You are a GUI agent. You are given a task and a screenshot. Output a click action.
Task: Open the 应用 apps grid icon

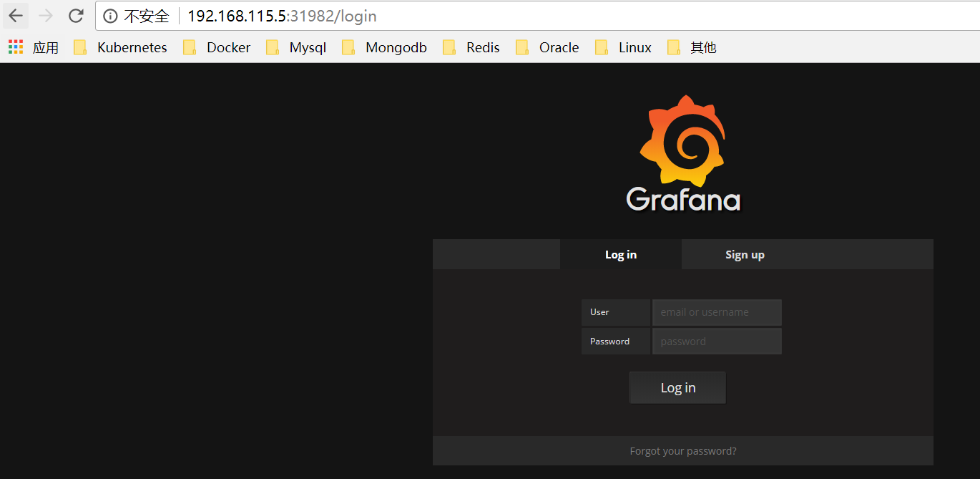[x=16, y=47]
